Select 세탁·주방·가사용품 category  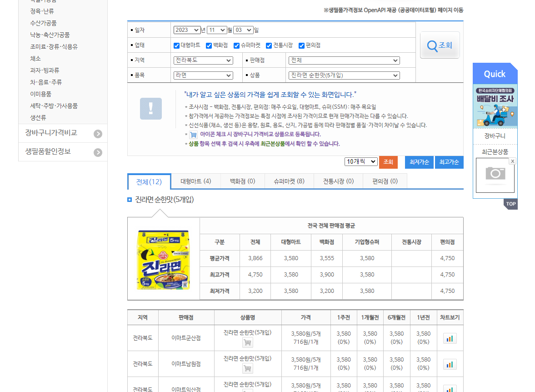tap(54, 106)
